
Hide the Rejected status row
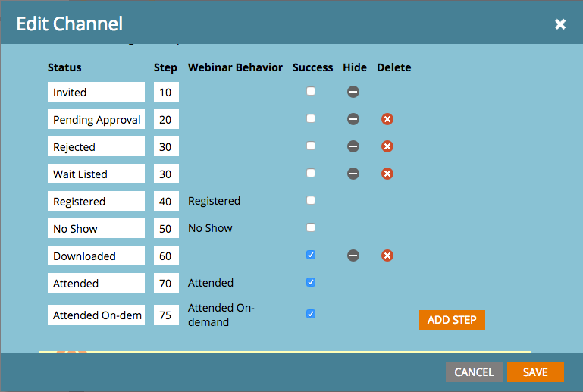click(x=353, y=146)
